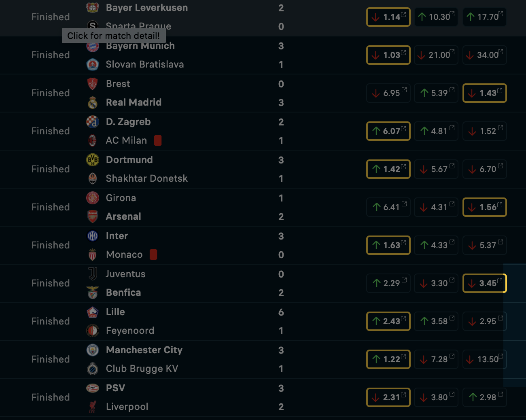
Task: Click the Bayer Leverkusen team crest
Action: click(93, 7)
